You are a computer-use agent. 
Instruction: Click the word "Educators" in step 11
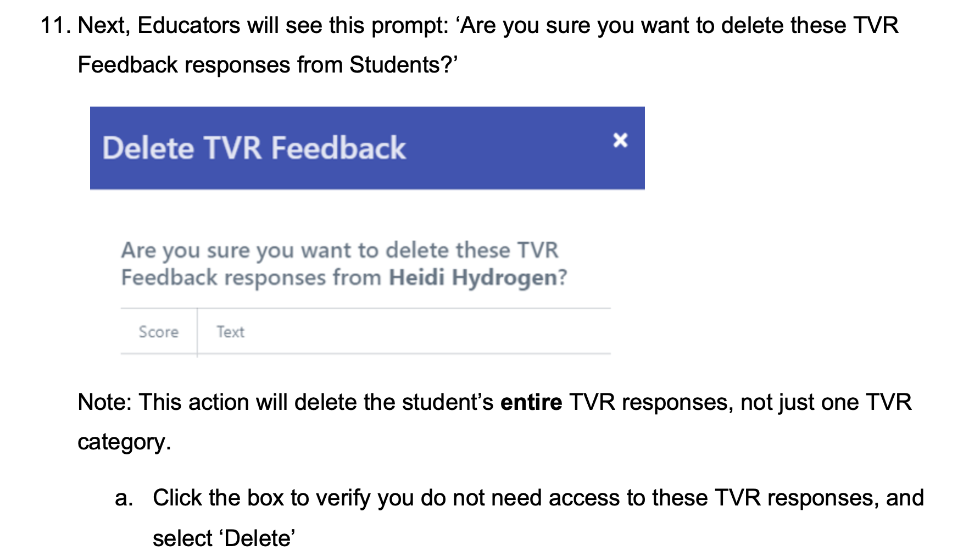coord(188,25)
